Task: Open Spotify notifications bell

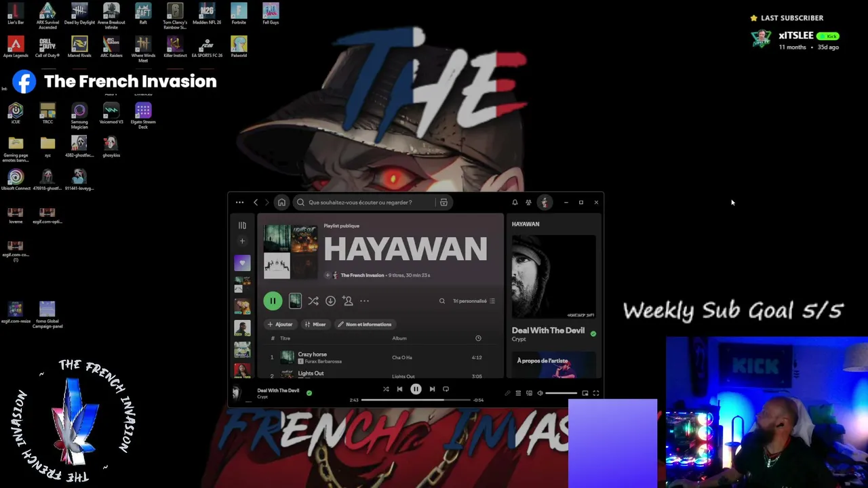Action: coord(515,202)
